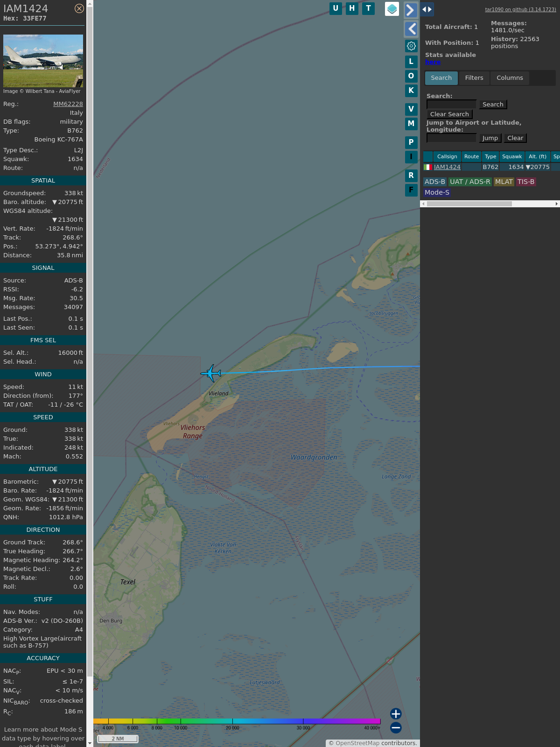Screen dimensions: 560x747
Task: Toggle the T map button
Action: (368, 8)
